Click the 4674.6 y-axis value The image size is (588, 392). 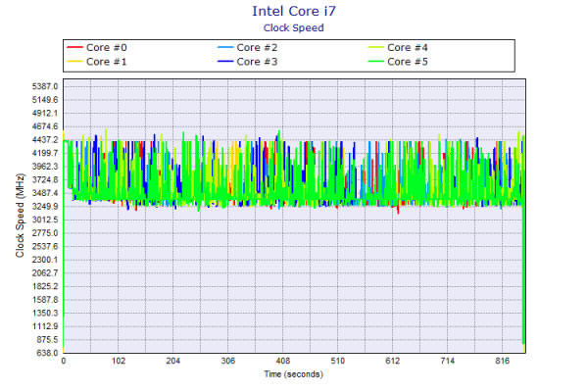45,126
